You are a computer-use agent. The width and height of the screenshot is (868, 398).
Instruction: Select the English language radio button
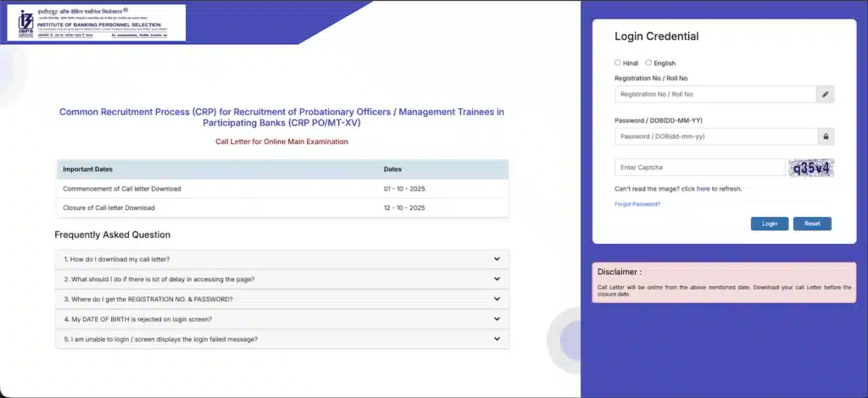pyautogui.click(x=648, y=63)
